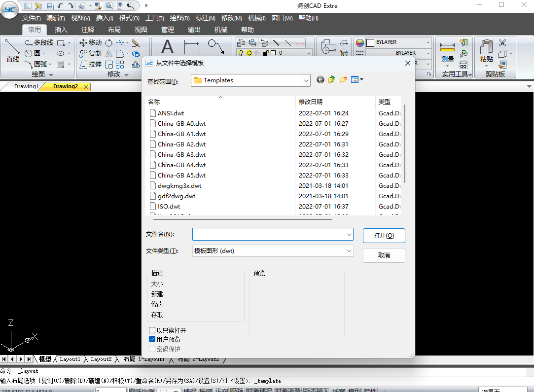Screen dimensions: 534x392
Task: Open the 文件名 file name dropdown arrow
Action: (x=349, y=235)
